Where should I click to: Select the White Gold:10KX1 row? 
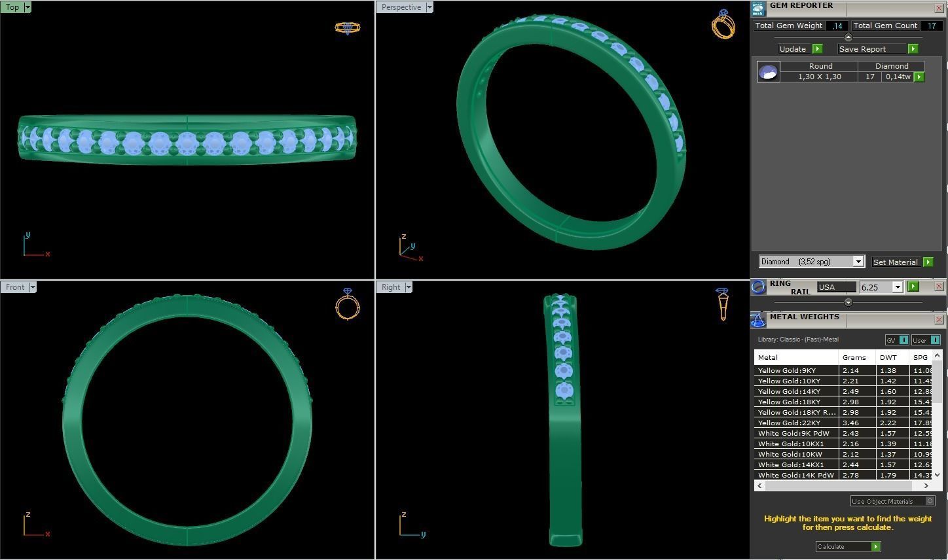click(x=843, y=444)
